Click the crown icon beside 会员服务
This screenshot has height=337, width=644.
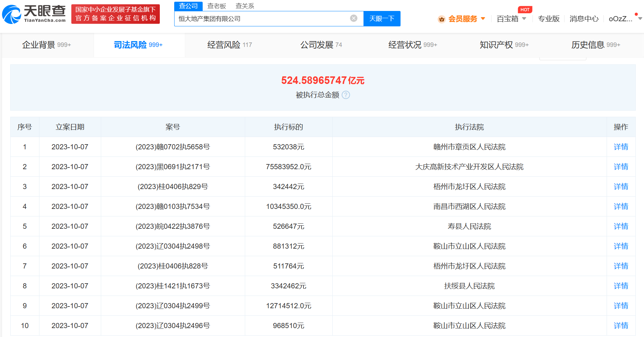[442, 19]
